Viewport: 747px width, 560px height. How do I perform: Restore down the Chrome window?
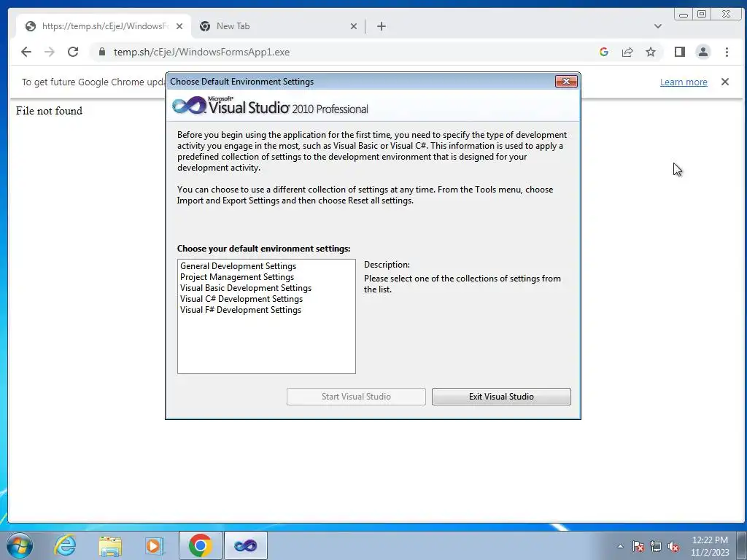[702, 15]
